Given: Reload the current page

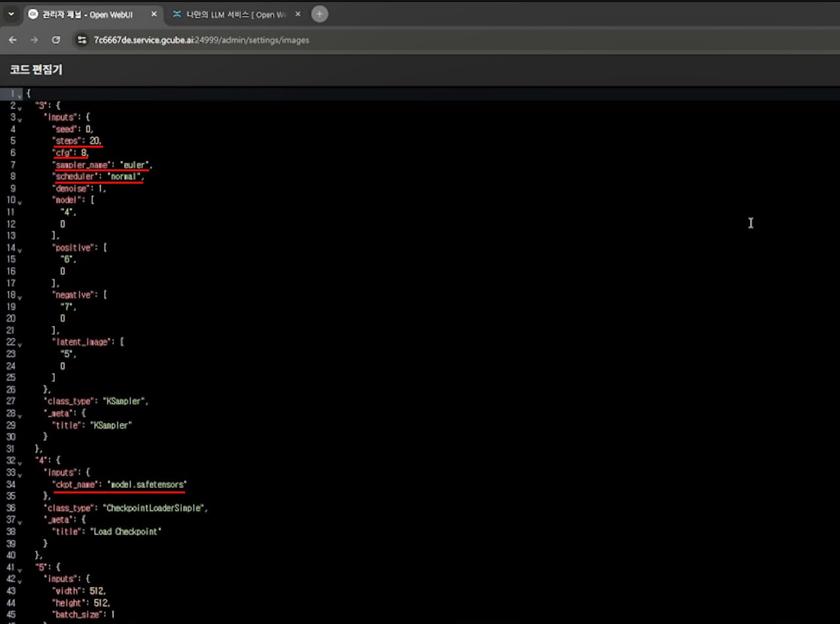Looking at the screenshot, I should 56,39.
